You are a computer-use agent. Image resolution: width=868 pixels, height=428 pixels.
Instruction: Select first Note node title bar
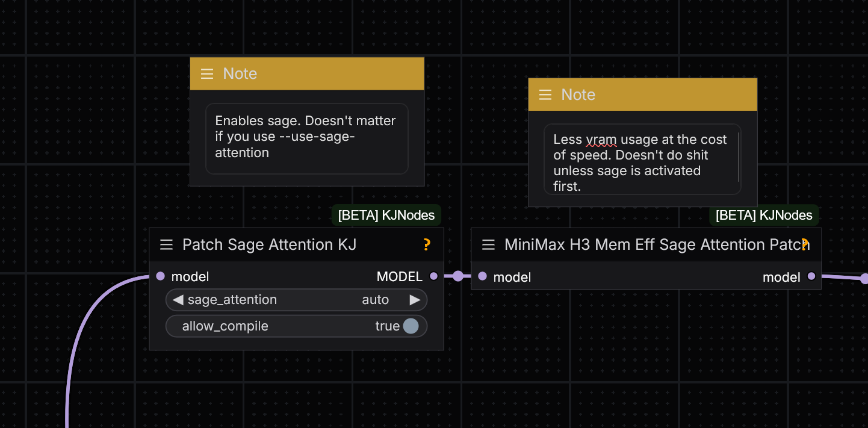point(307,73)
